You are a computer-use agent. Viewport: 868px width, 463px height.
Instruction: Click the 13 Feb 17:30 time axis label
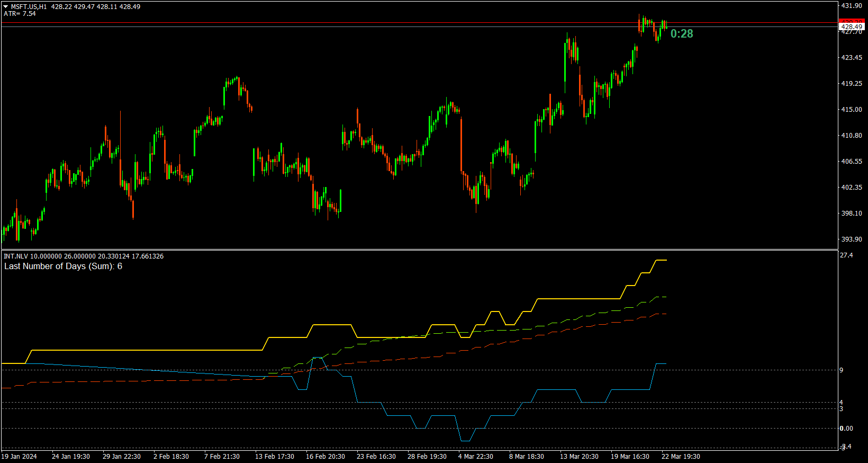[x=275, y=457]
